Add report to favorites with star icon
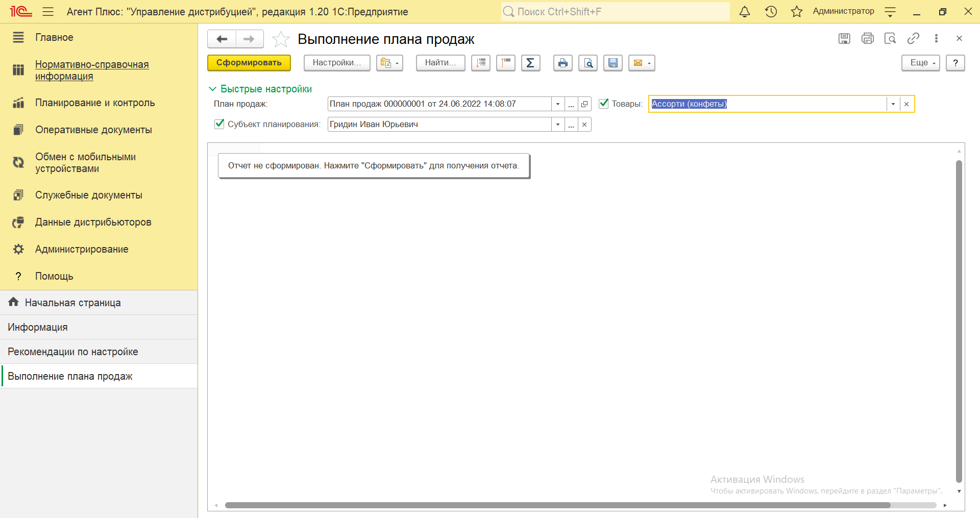The width and height of the screenshot is (980, 518). [x=281, y=39]
